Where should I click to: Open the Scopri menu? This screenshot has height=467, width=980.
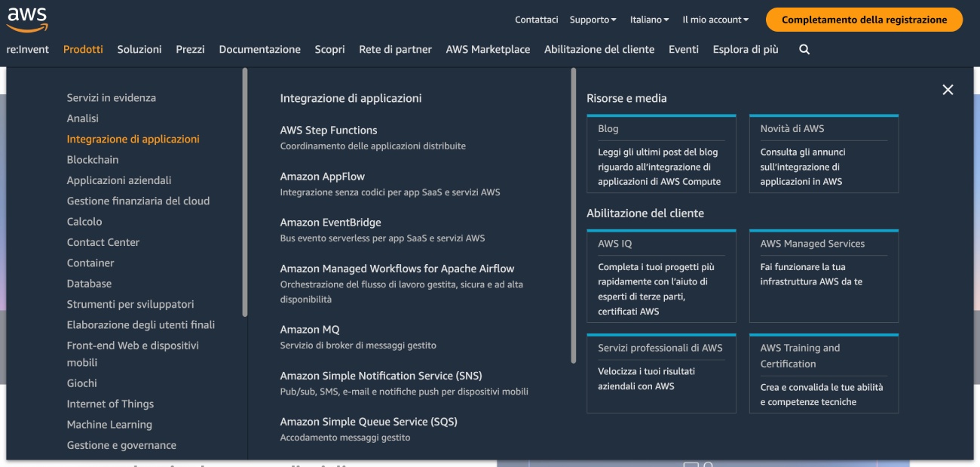(329, 49)
